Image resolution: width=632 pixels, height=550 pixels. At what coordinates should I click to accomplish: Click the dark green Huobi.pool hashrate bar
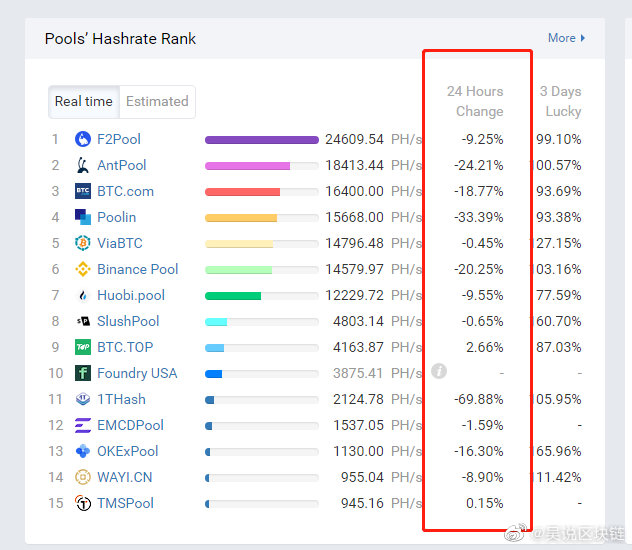click(x=233, y=296)
